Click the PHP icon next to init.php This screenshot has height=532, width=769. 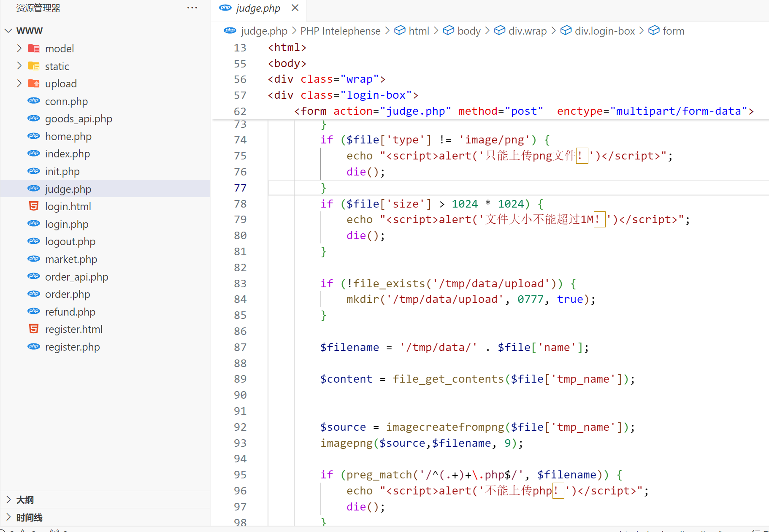coord(34,171)
